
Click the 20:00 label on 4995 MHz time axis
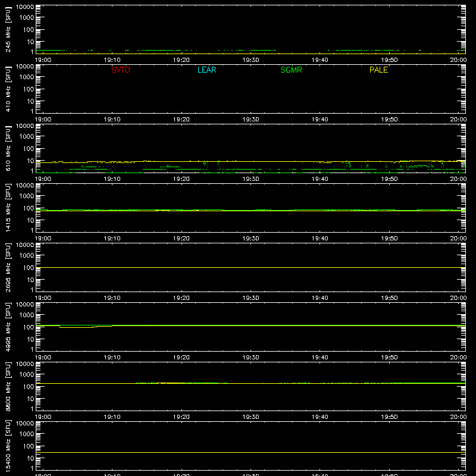[458, 358]
